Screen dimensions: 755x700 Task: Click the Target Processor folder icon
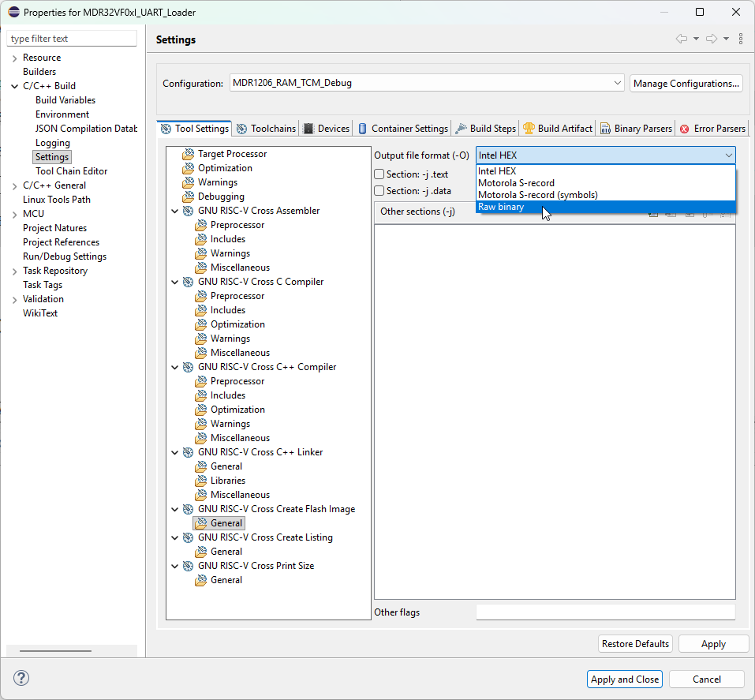[188, 154]
